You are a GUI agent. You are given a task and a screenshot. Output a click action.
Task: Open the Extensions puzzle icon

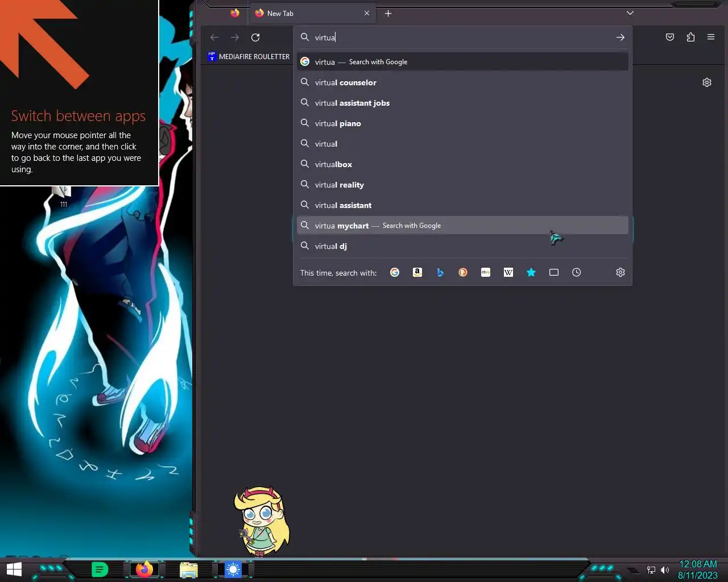(x=690, y=38)
